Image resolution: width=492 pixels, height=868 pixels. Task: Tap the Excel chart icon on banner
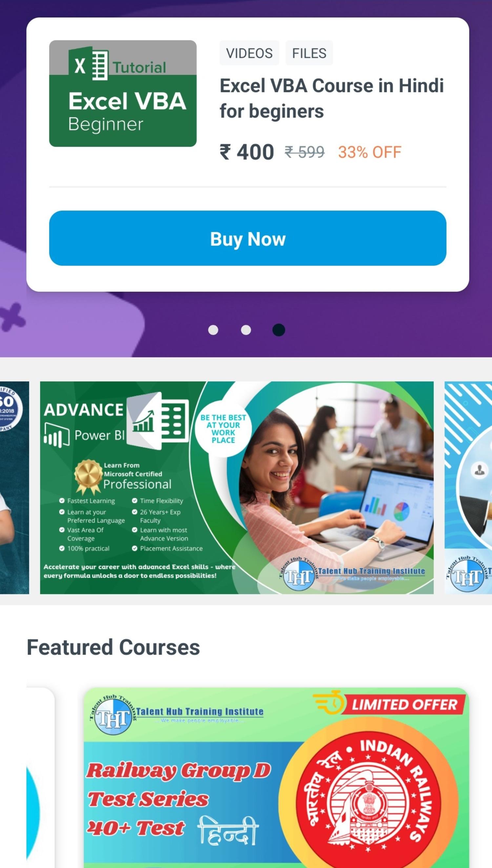(158, 421)
